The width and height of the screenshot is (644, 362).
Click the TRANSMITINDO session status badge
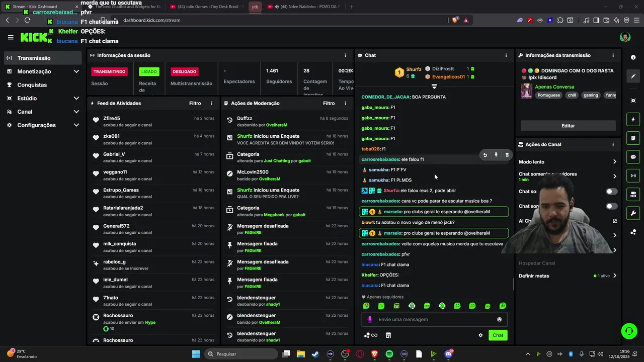109,71
